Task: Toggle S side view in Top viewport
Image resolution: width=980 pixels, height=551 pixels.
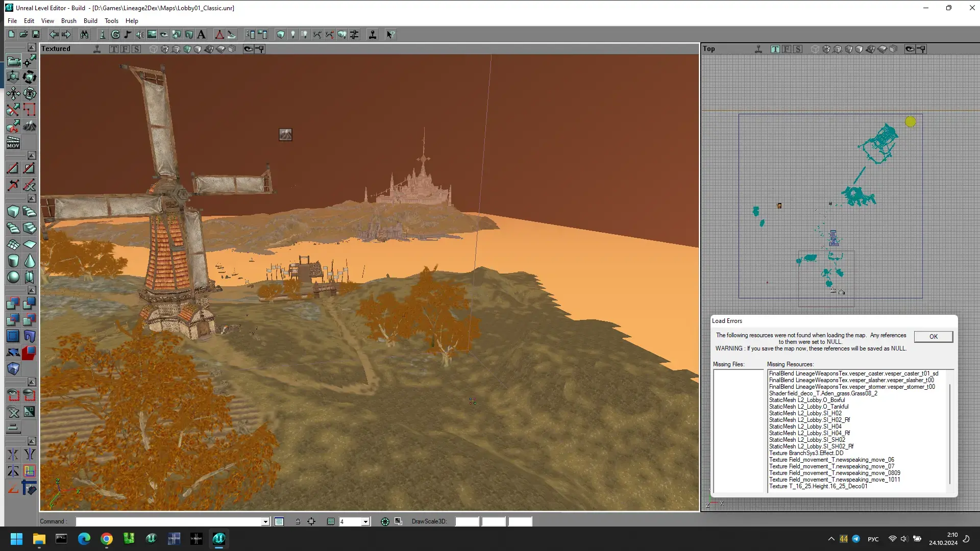Action: [x=798, y=49]
